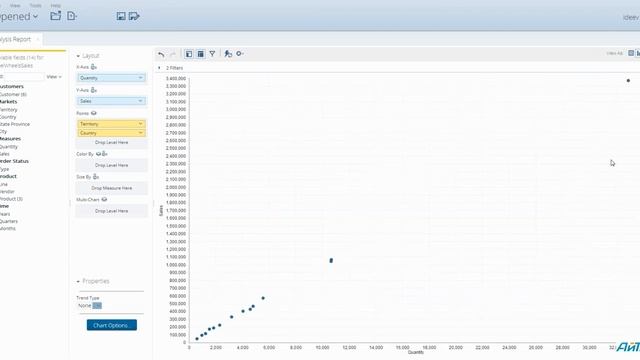Close the Analysis Report tab
Image resolution: width=640 pixels, height=360 pixels.
pos(38,39)
